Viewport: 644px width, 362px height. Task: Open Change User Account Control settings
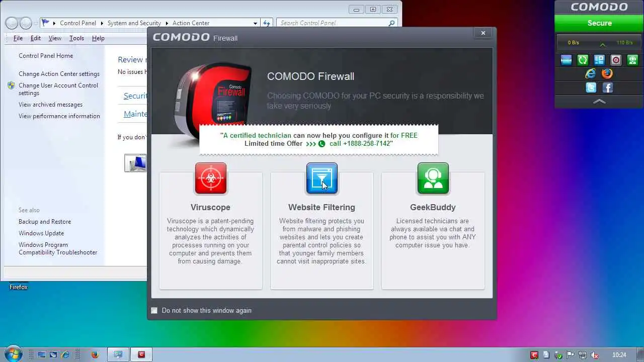[58, 89]
